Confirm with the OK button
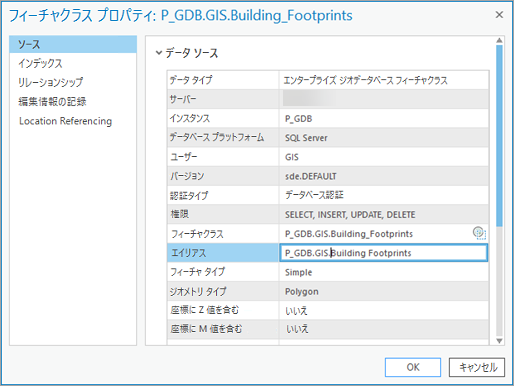514x386 pixels. click(x=413, y=367)
